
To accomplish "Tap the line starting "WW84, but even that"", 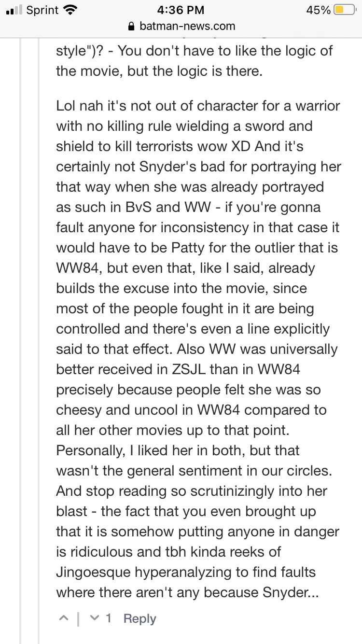I will pyautogui.click(x=185, y=268).
